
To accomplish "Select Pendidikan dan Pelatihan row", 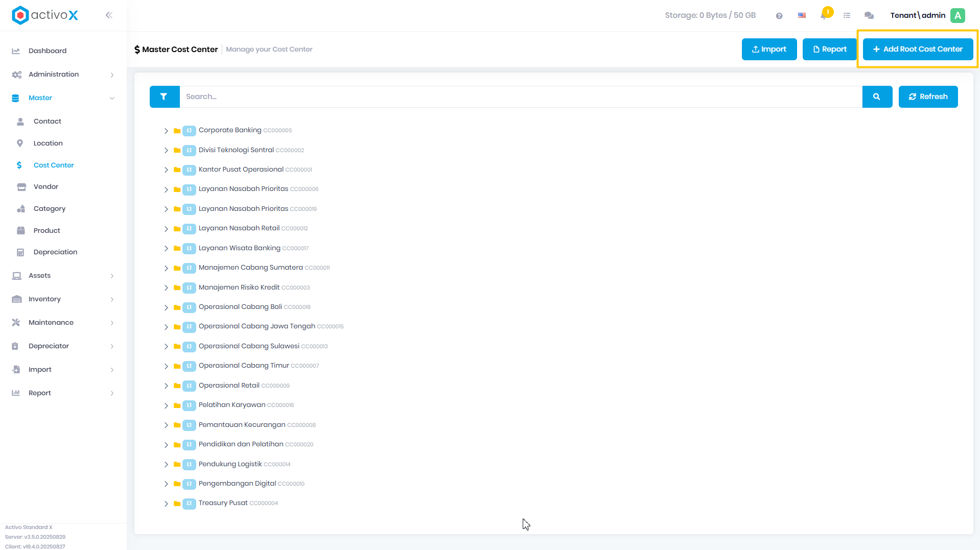I will (x=256, y=444).
